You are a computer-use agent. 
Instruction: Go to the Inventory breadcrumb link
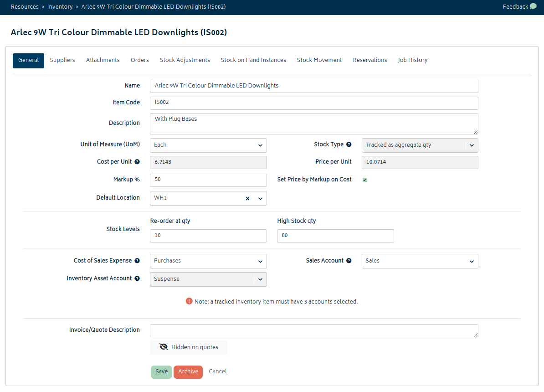click(x=60, y=6)
